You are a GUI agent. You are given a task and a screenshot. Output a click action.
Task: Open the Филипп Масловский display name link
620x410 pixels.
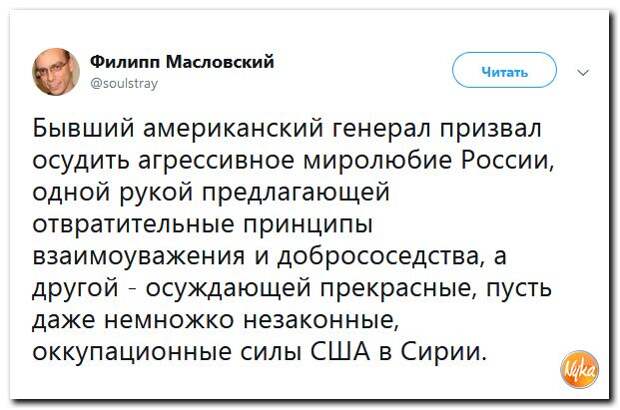click(x=182, y=62)
